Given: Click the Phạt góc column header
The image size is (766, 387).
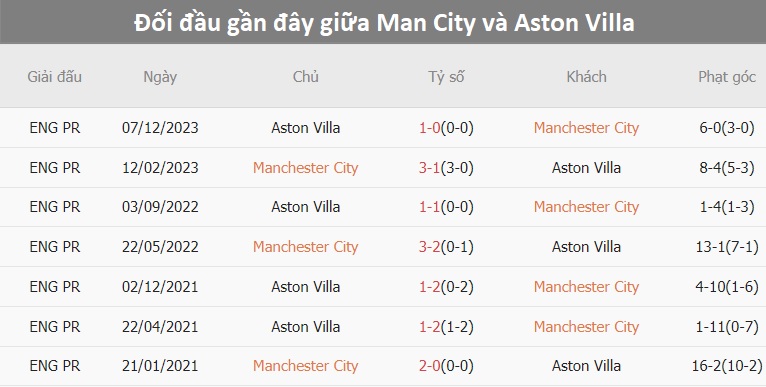Looking at the screenshot, I should 726,77.
